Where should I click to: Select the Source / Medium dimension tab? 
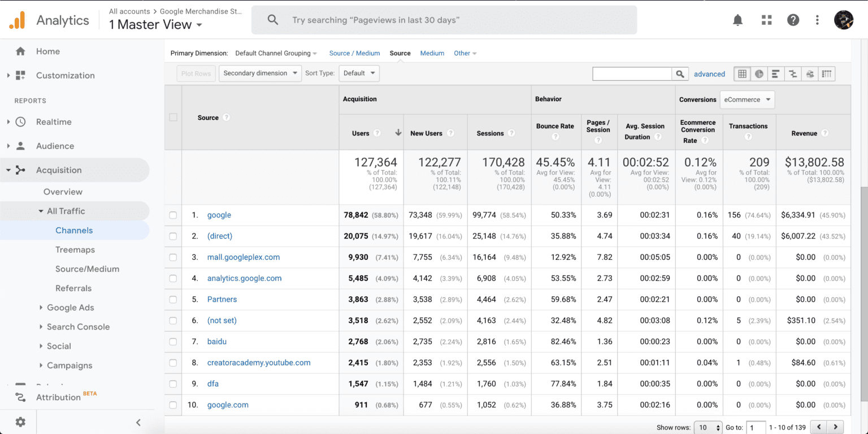[354, 53]
